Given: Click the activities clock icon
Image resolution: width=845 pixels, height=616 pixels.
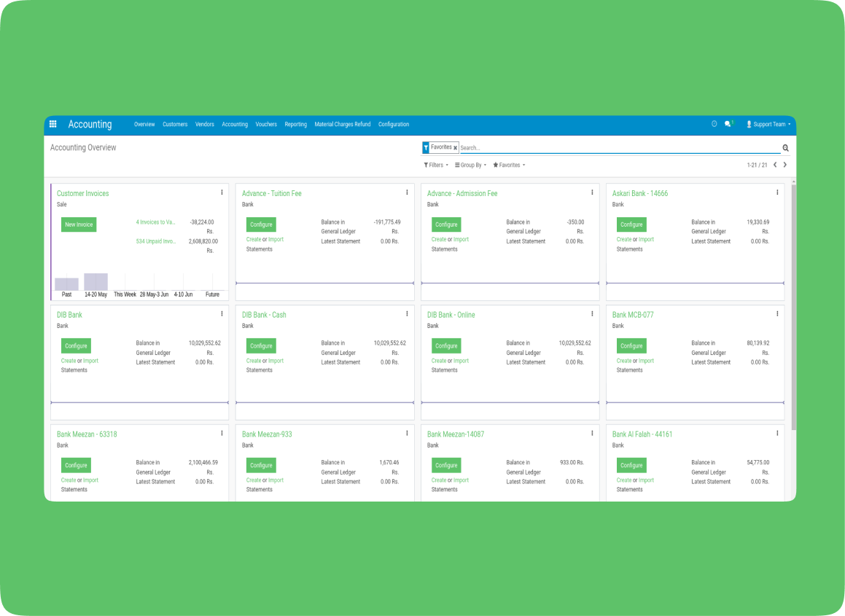Looking at the screenshot, I should 714,124.
